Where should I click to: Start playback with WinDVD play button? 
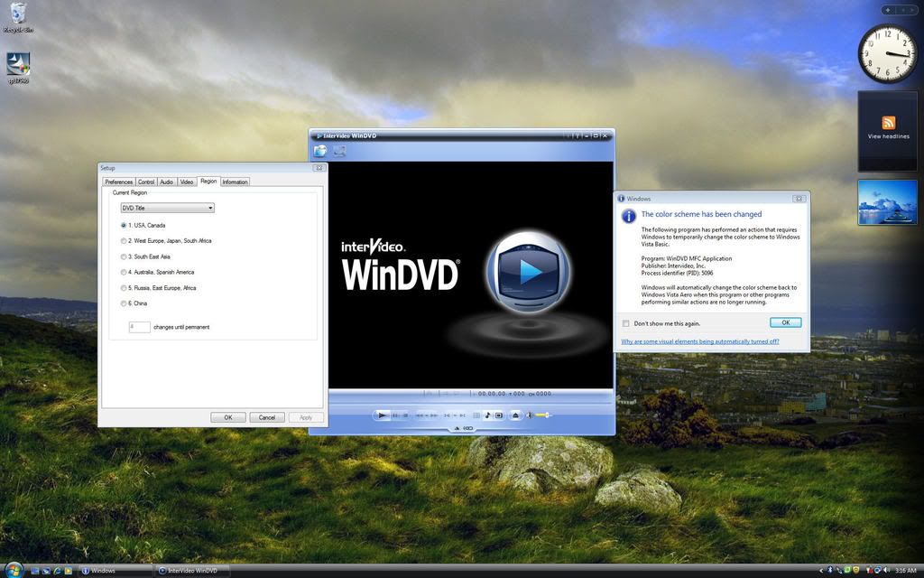(382, 415)
